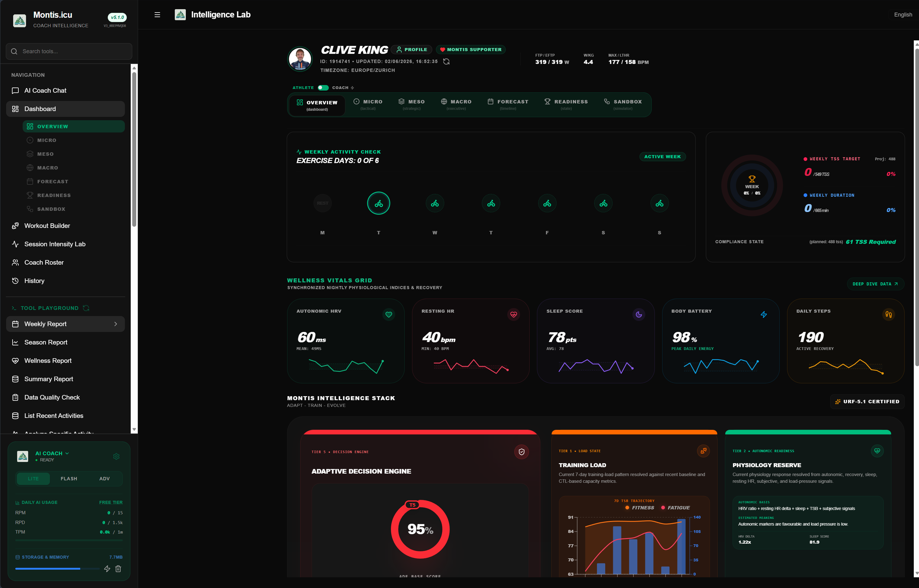Open Session Intensity Lab from sidebar

pyautogui.click(x=65, y=244)
